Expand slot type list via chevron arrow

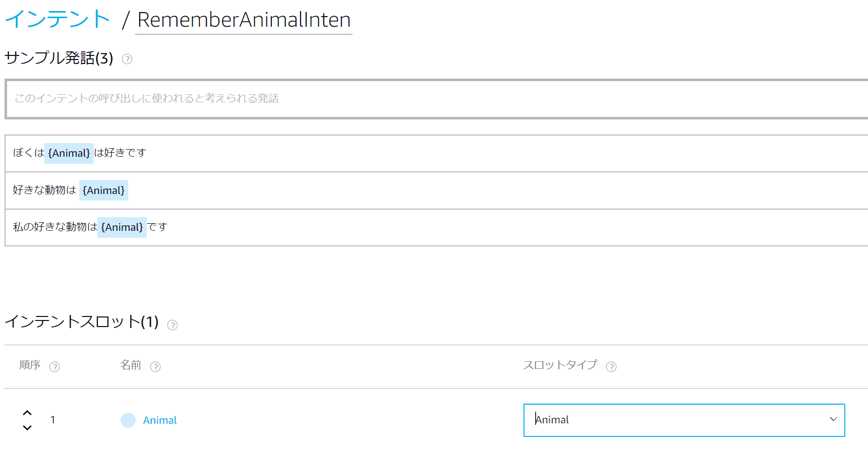[833, 419]
